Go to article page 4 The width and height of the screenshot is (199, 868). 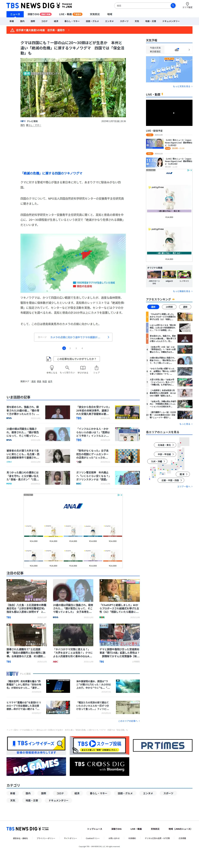pos(82,348)
